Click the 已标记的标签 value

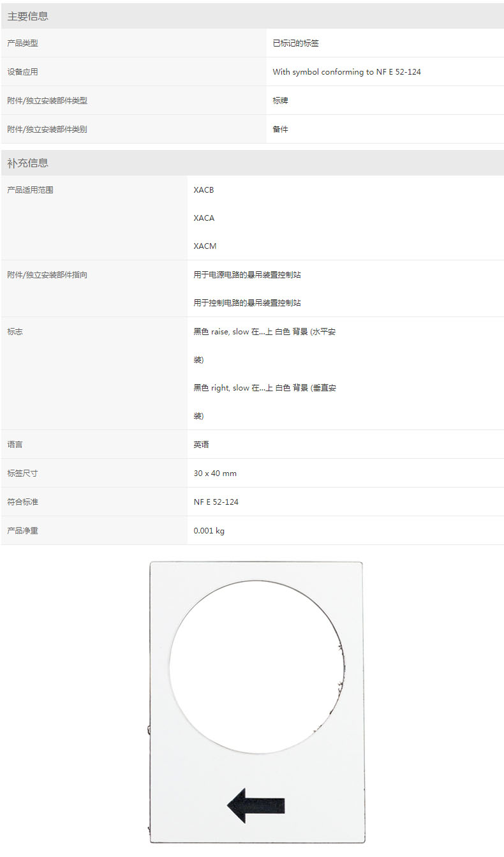pyautogui.click(x=295, y=43)
